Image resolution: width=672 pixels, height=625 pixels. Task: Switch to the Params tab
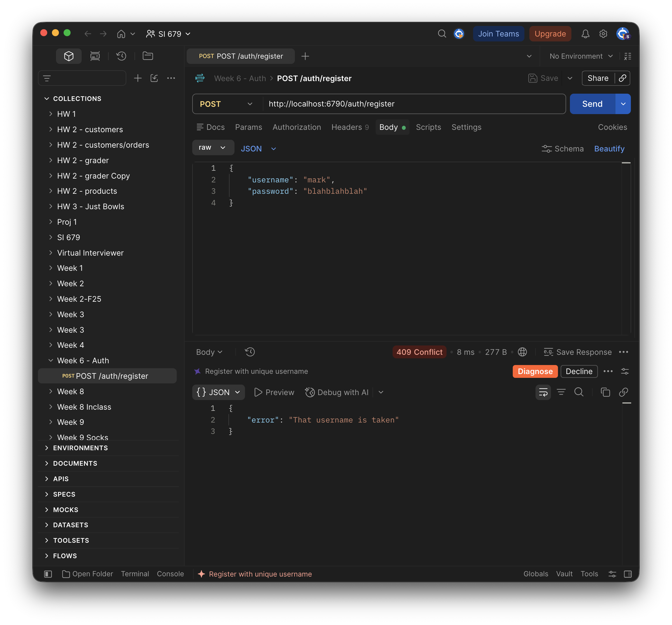pyautogui.click(x=249, y=127)
